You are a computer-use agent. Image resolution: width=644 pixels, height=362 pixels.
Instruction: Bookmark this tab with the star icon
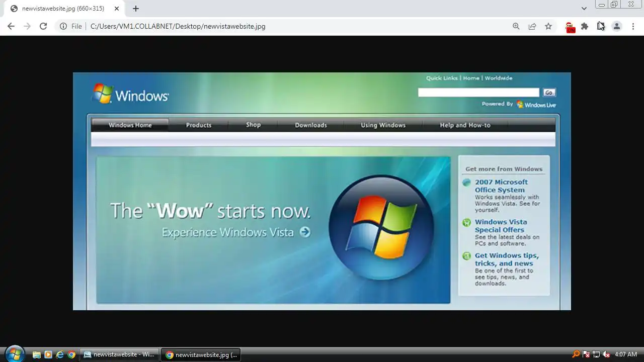(x=548, y=26)
